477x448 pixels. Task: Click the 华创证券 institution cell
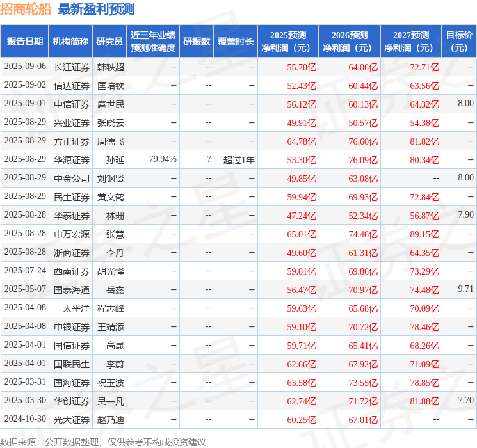click(x=72, y=401)
